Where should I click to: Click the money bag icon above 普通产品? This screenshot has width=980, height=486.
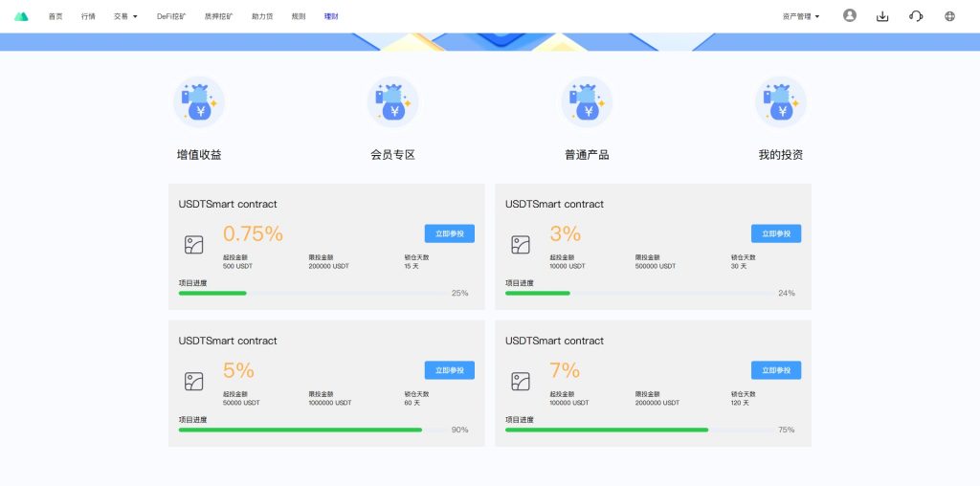[587, 101]
